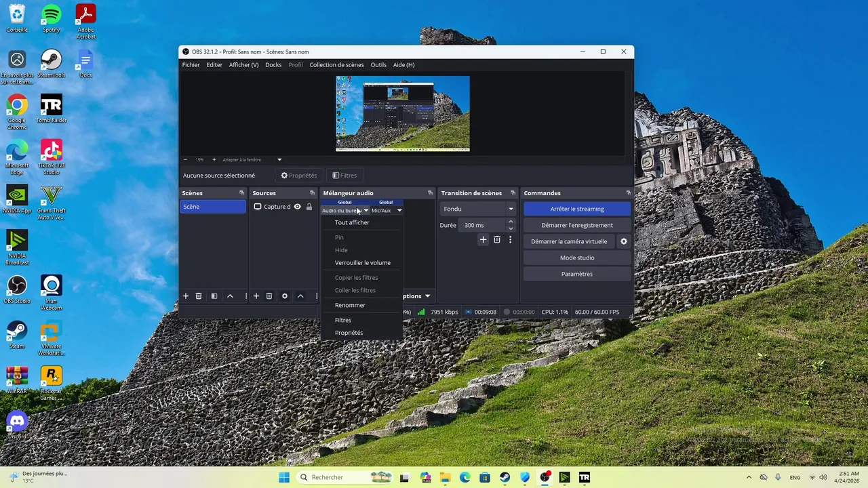This screenshot has height=488, width=868.
Task: Open Fichier menu
Action: [x=191, y=65]
